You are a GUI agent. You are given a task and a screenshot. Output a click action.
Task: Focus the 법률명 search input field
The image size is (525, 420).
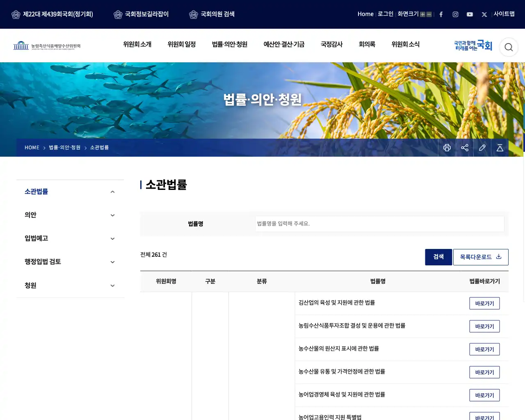379,224
